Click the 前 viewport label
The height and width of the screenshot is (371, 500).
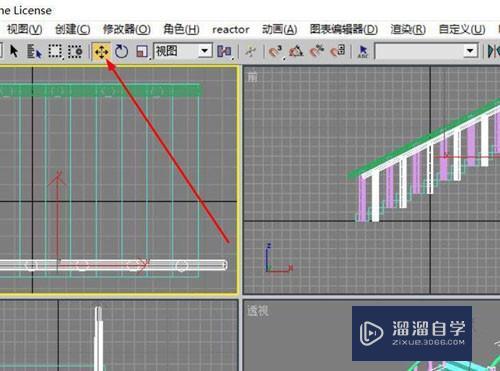(252, 77)
